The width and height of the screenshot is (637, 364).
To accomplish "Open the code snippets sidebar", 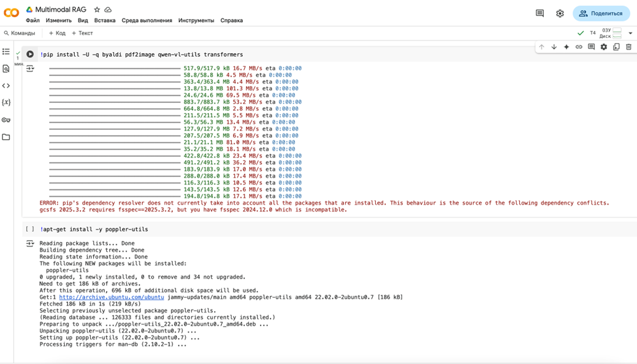I will [6, 86].
